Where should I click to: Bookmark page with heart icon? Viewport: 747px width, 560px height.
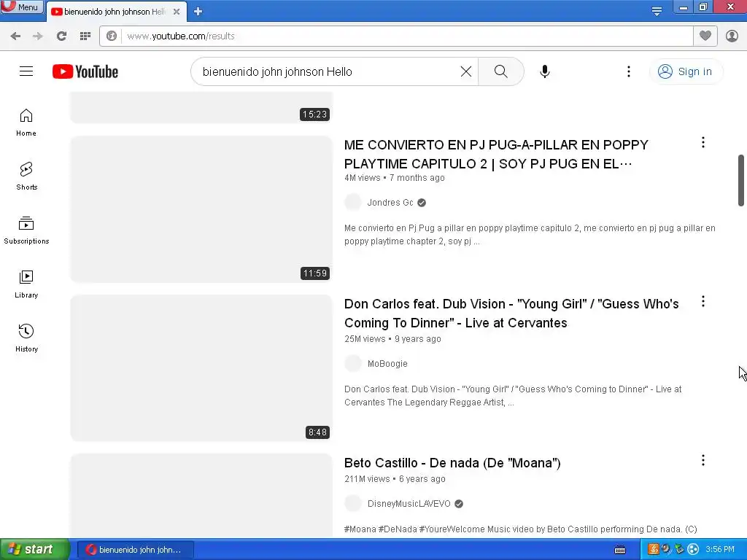click(705, 36)
